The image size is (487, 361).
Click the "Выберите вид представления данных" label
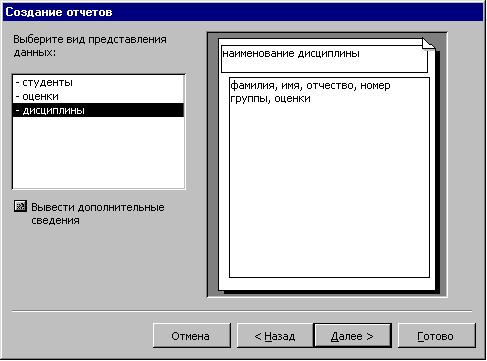90,46
